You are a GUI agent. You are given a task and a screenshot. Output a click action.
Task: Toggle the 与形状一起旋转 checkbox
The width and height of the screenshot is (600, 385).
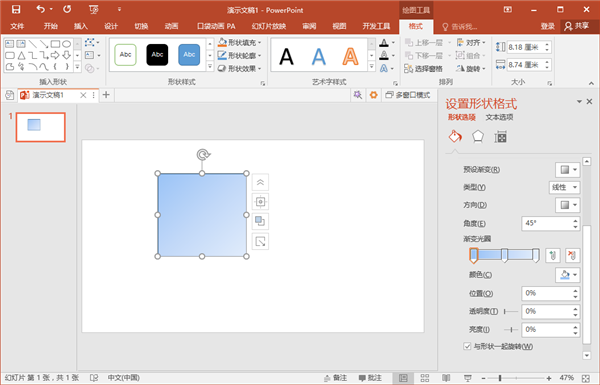tap(467, 346)
